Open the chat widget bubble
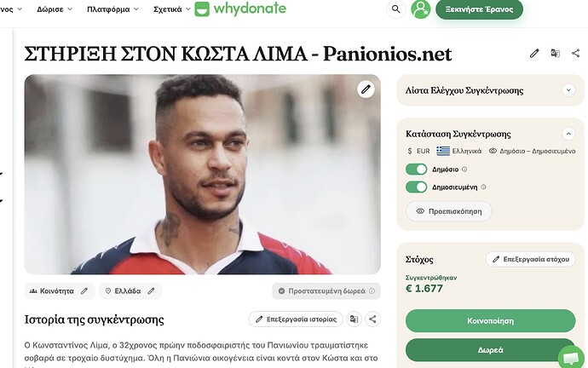Screen dimensions: 588x368 click(571, 359)
